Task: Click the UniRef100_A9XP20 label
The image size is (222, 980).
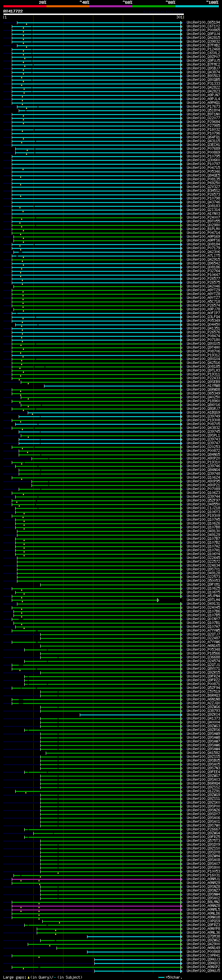Action: (203, 459)
